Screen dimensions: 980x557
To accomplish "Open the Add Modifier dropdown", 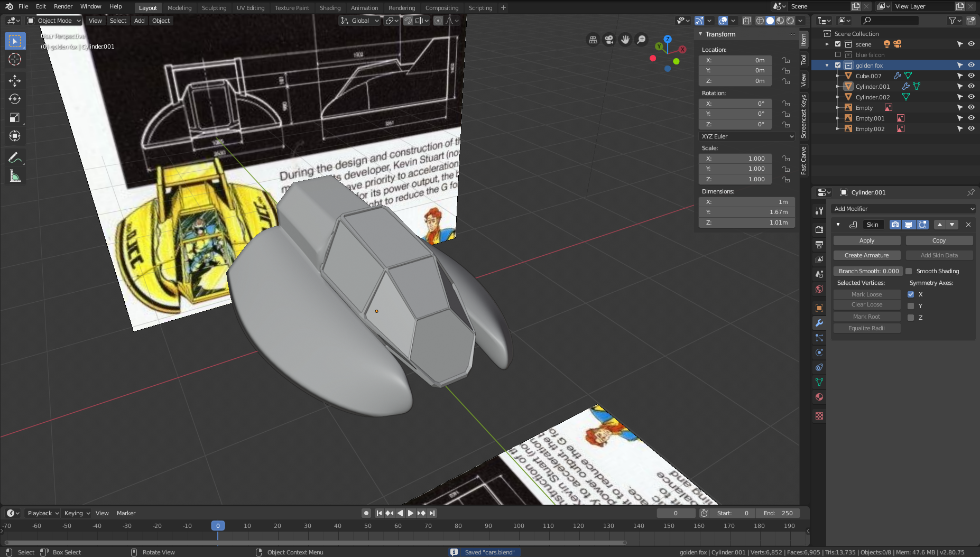I will point(903,209).
